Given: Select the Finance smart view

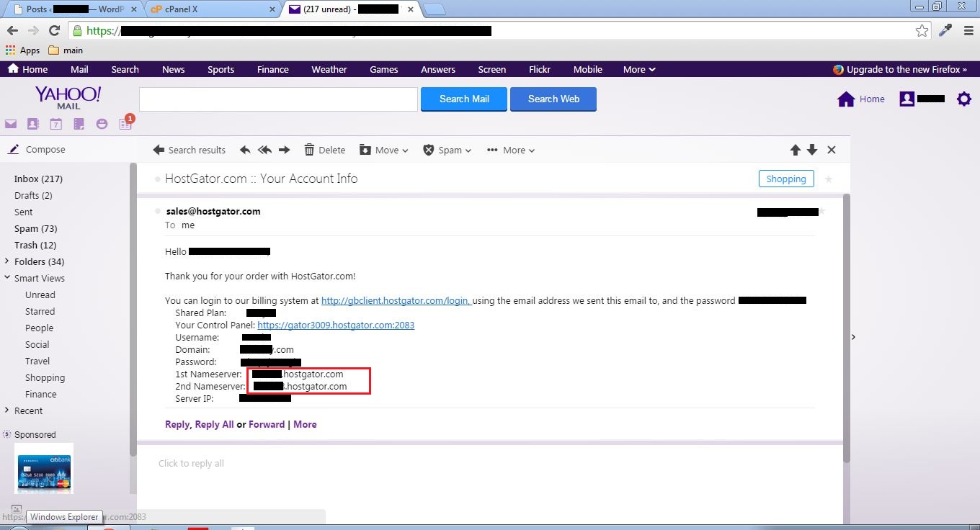Looking at the screenshot, I should coord(41,394).
